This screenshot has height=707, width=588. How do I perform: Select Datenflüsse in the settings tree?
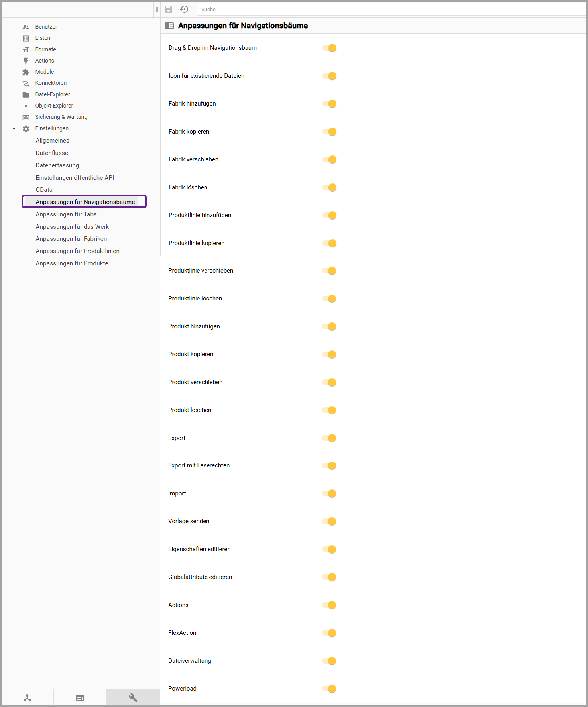point(52,153)
